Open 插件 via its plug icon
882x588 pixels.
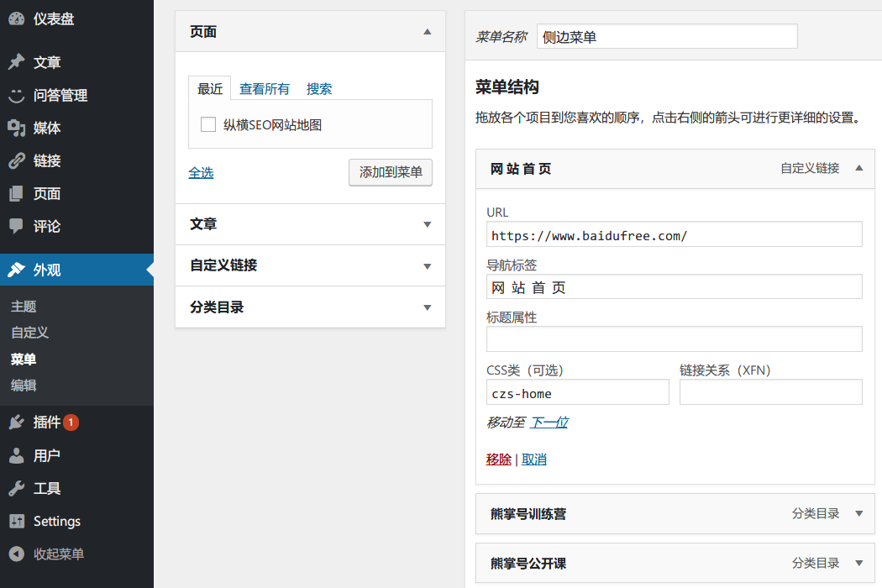[x=16, y=423]
